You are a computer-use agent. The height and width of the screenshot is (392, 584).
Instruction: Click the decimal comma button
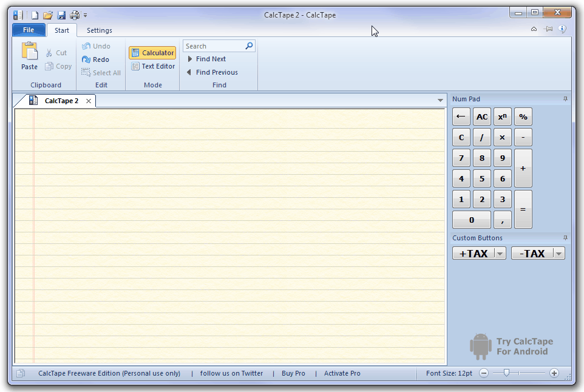(x=503, y=220)
